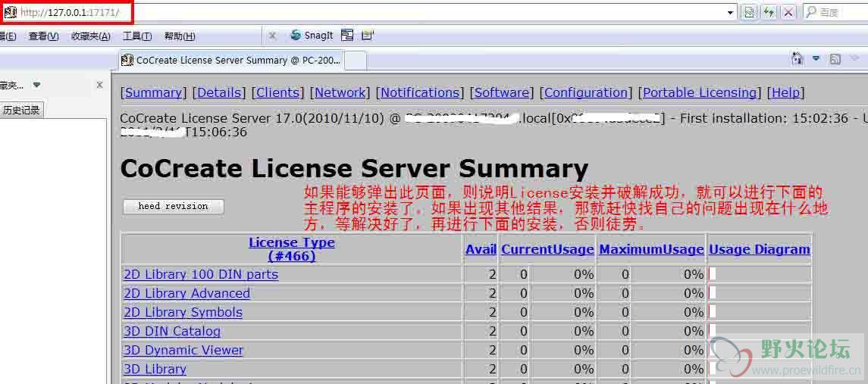Click the heed revision button

[174, 206]
